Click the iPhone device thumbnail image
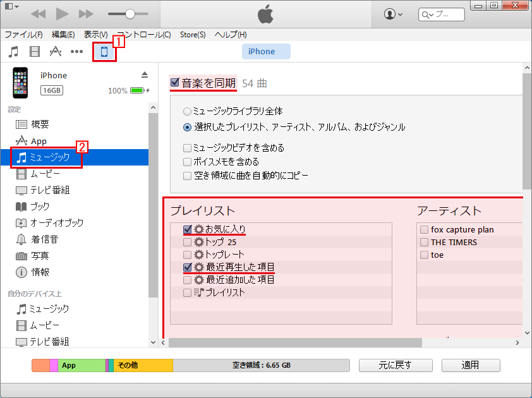 pyautogui.click(x=20, y=83)
